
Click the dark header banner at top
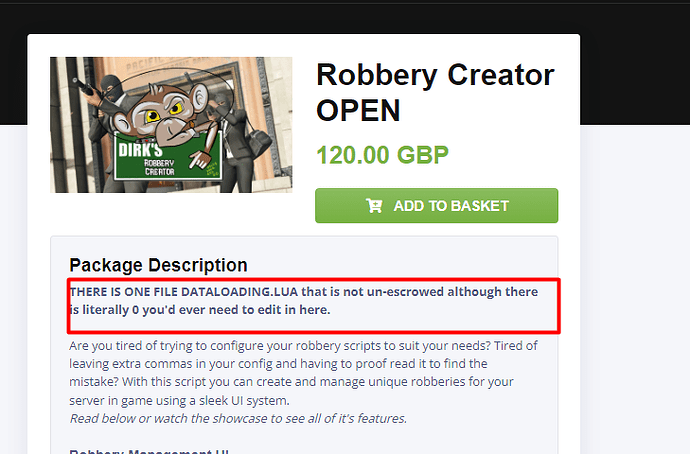345,18
